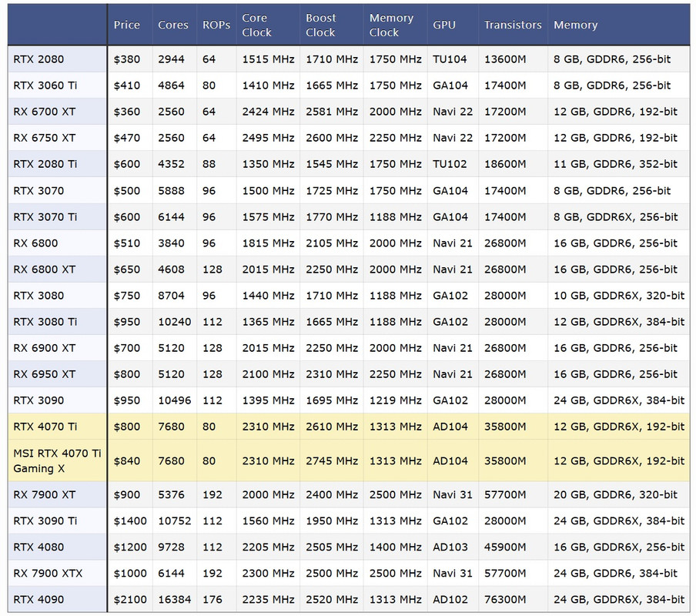The width and height of the screenshot is (696, 616).
Task: Click the Navi 22 cell in RX 6700 XT row
Action: 453,112
